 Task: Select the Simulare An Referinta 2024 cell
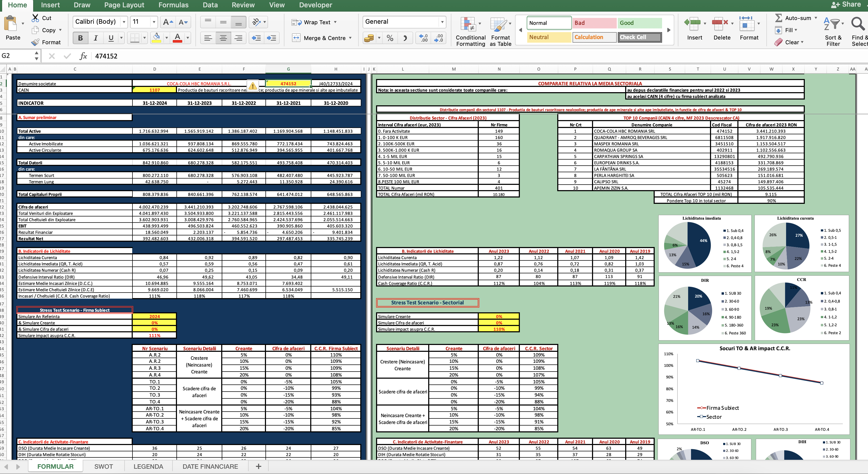click(x=154, y=316)
